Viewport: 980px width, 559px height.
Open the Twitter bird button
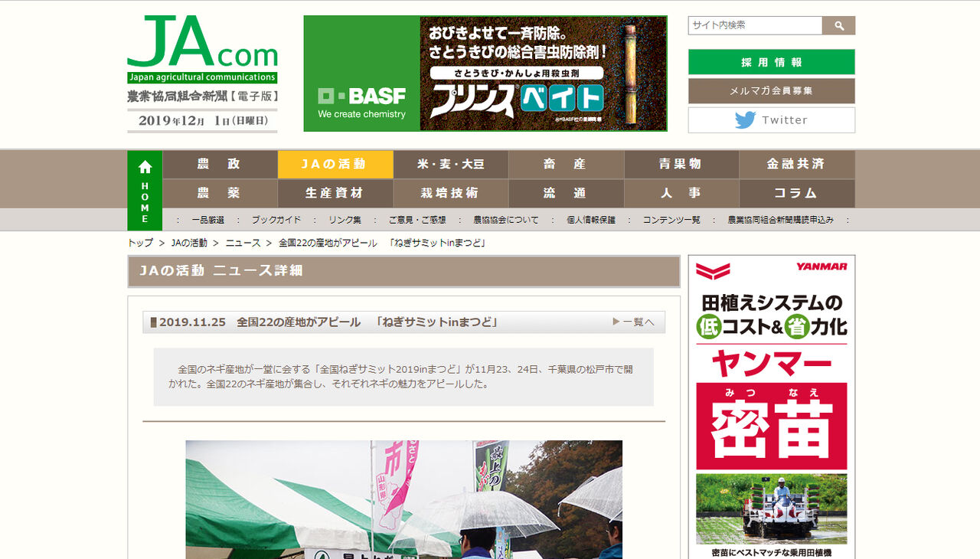[771, 120]
